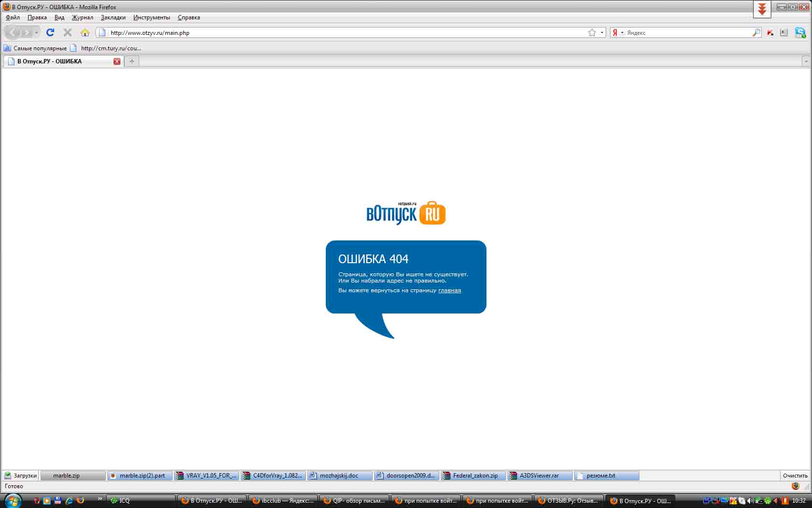
Task: Reload the page with the blue refresh icon
Action: point(50,32)
